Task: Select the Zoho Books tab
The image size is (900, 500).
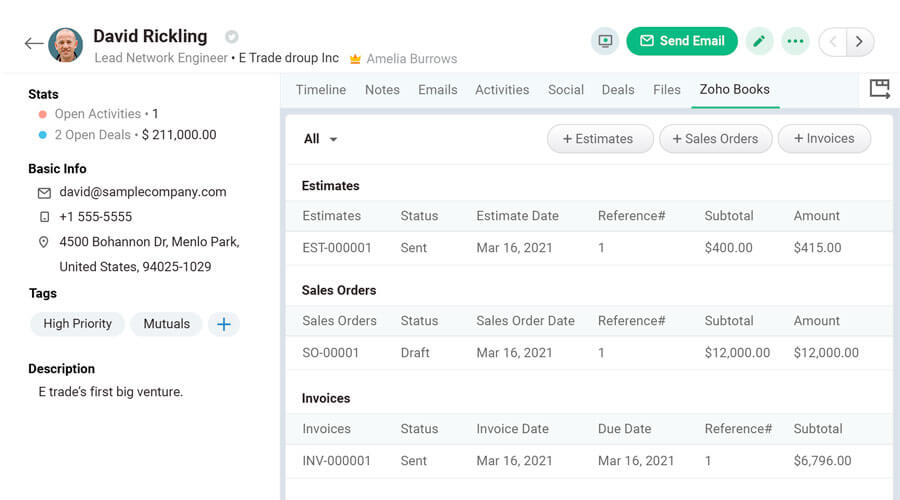Action: pos(734,90)
